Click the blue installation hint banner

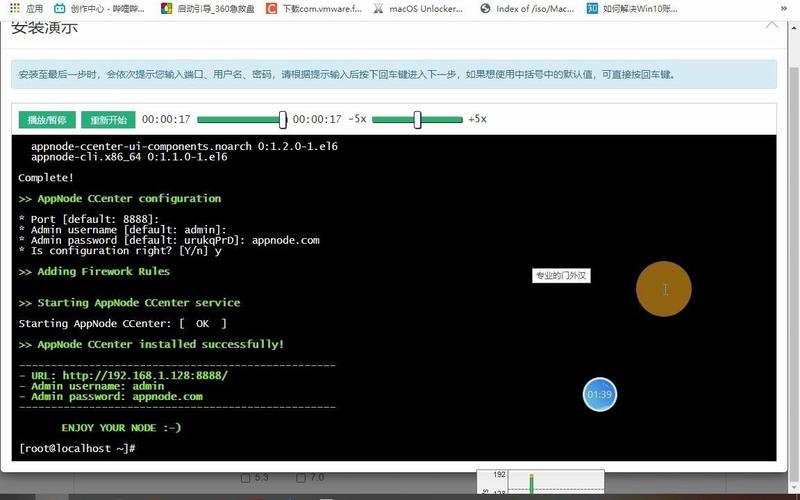[x=394, y=75]
